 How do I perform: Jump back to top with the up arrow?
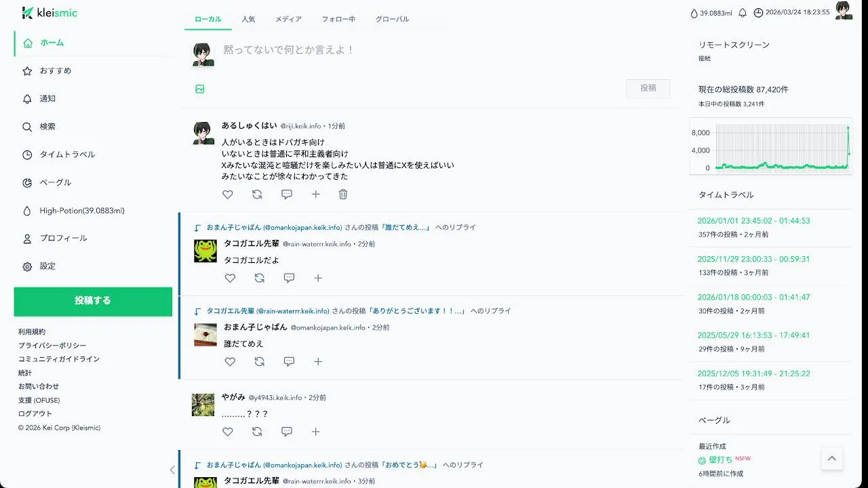[832, 459]
